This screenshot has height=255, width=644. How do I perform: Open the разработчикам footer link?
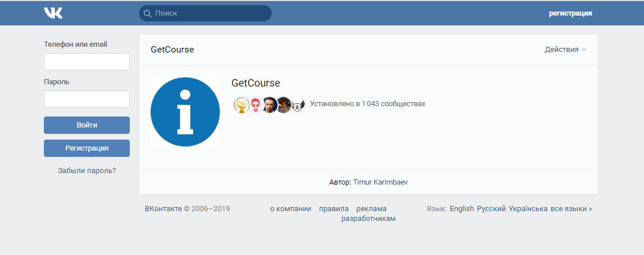[368, 219]
